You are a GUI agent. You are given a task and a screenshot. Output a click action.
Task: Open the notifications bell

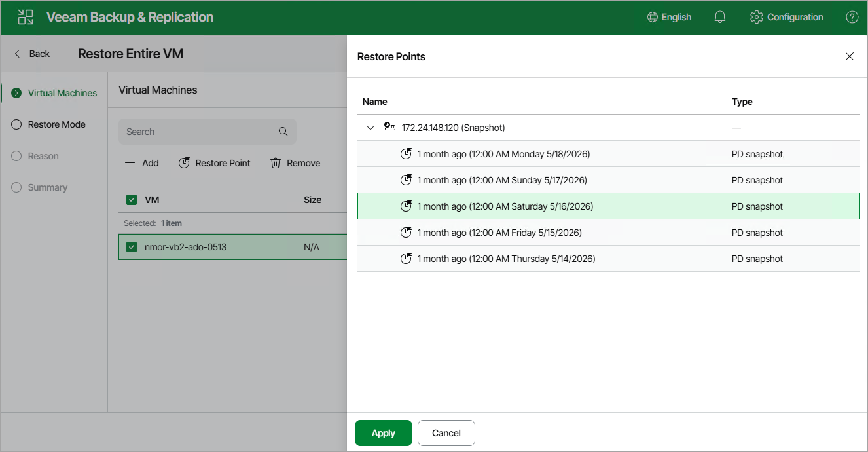click(720, 17)
